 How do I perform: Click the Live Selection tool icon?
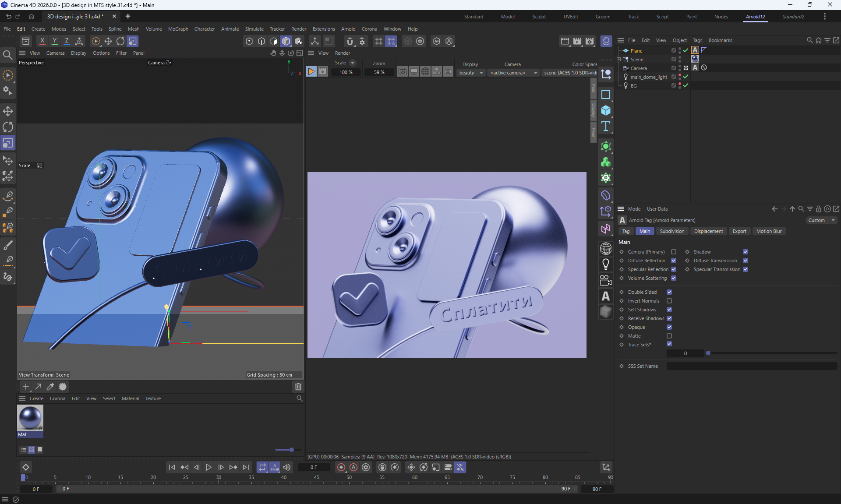[x=8, y=75]
